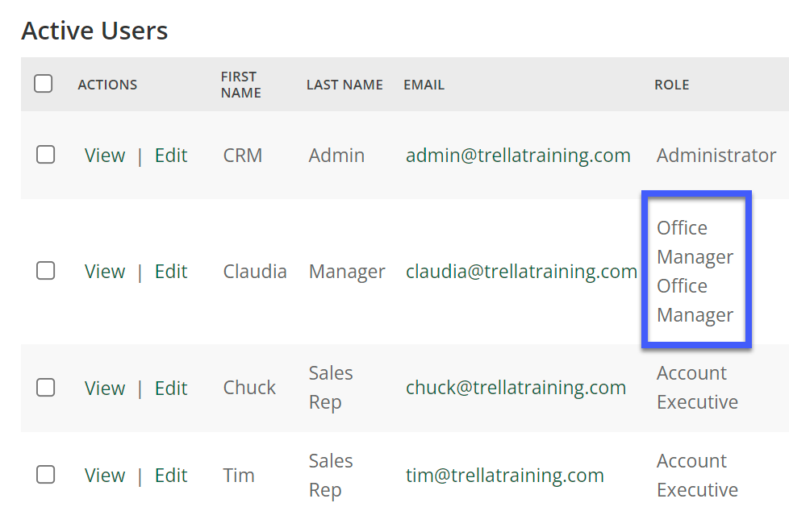Toggle the checkbox beside Tim
This screenshot has width=789, height=532.
pos(45,474)
